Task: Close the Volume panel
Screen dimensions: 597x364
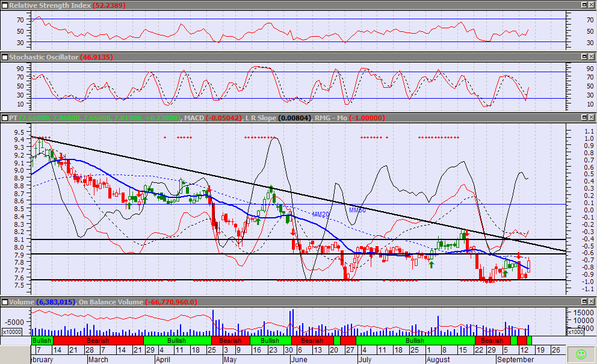Action: point(592,301)
